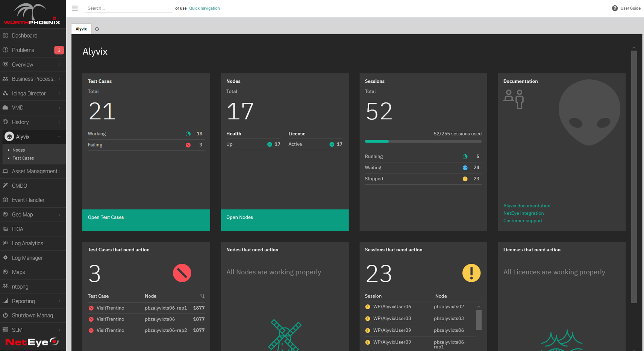Toggle the hamburger sidebar menu
644x351 pixels.
tap(75, 8)
